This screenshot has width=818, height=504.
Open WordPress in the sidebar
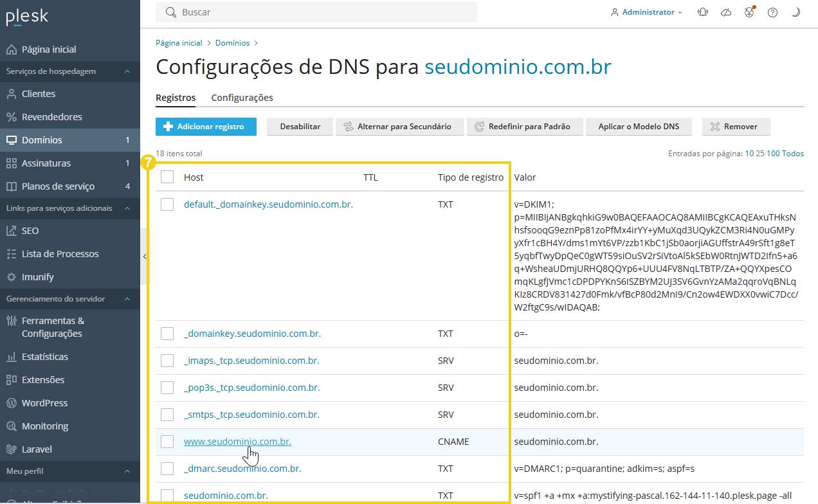[x=44, y=403]
